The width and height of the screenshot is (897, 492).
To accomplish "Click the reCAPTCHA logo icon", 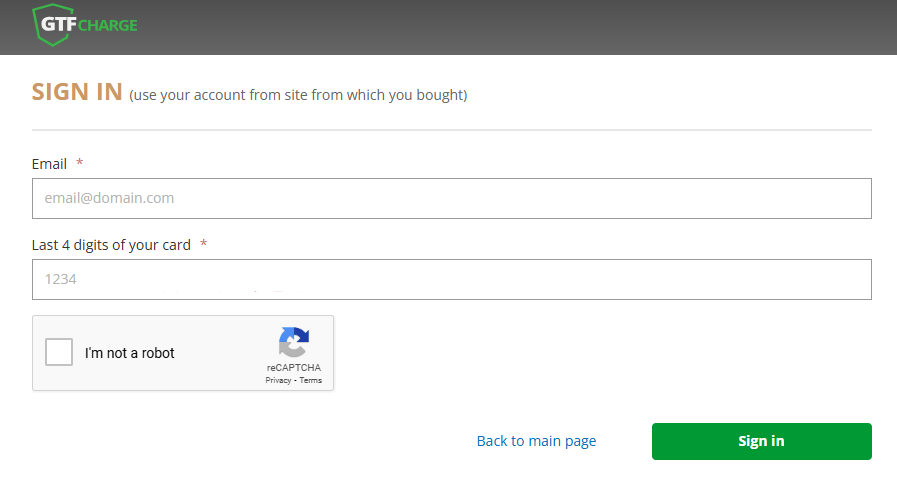I will 294,342.
